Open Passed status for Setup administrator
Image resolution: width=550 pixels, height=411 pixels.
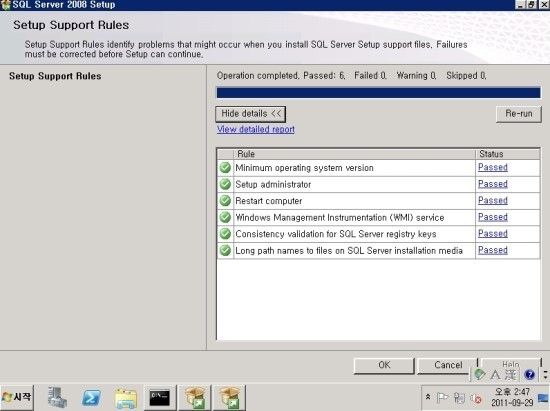(x=492, y=184)
